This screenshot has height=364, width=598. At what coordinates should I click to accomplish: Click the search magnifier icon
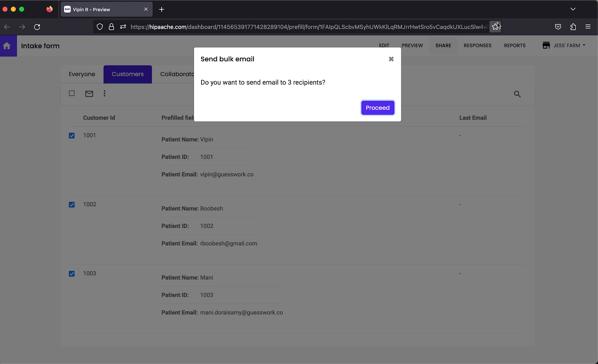(x=517, y=94)
